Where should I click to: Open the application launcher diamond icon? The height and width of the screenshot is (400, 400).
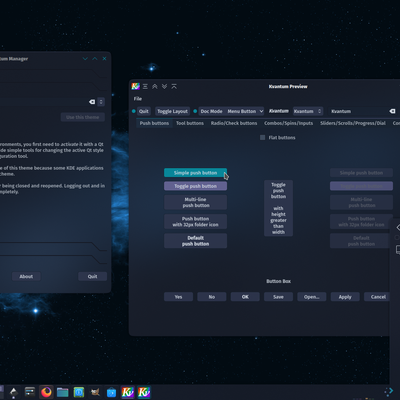point(14,392)
